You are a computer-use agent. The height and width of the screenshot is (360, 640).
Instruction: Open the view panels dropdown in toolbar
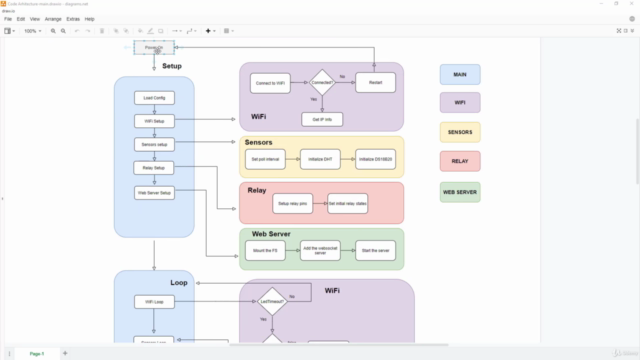[x=9, y=31]
